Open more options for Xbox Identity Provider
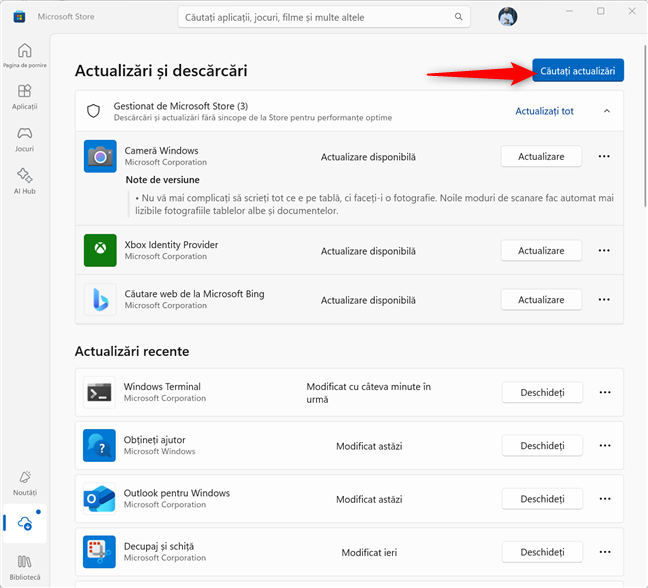 pyautogui.click(x=603, y=251)
